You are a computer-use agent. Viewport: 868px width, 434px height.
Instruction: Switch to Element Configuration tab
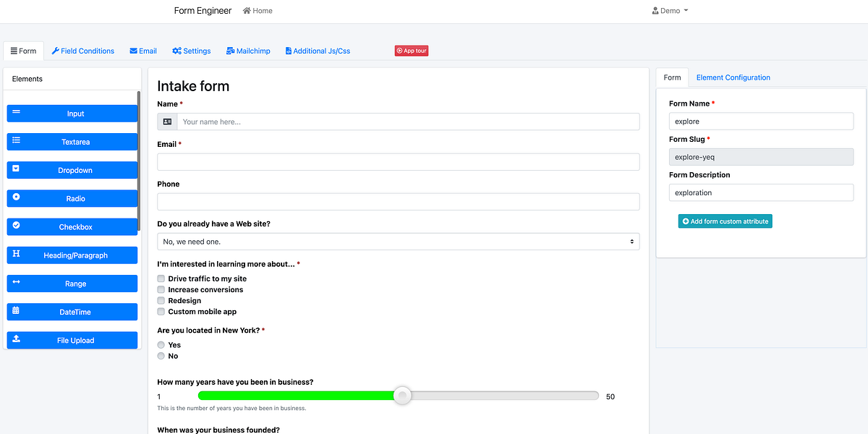[733, 77]
